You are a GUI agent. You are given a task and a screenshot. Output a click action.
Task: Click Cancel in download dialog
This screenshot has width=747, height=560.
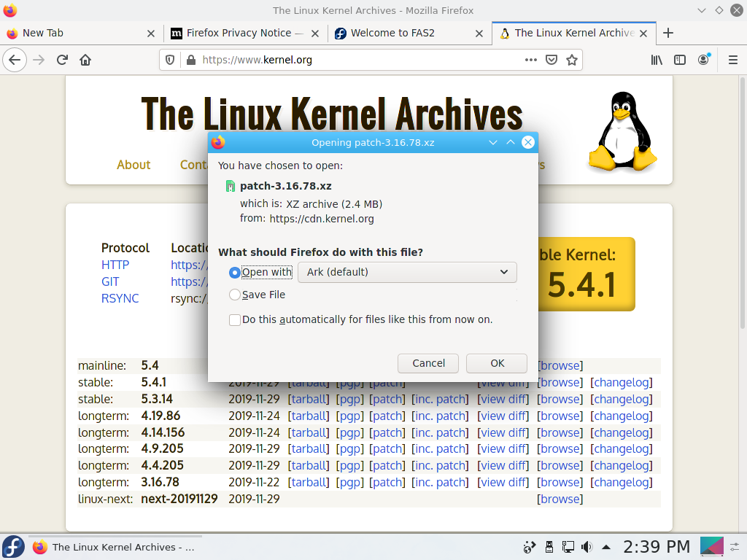427,363
